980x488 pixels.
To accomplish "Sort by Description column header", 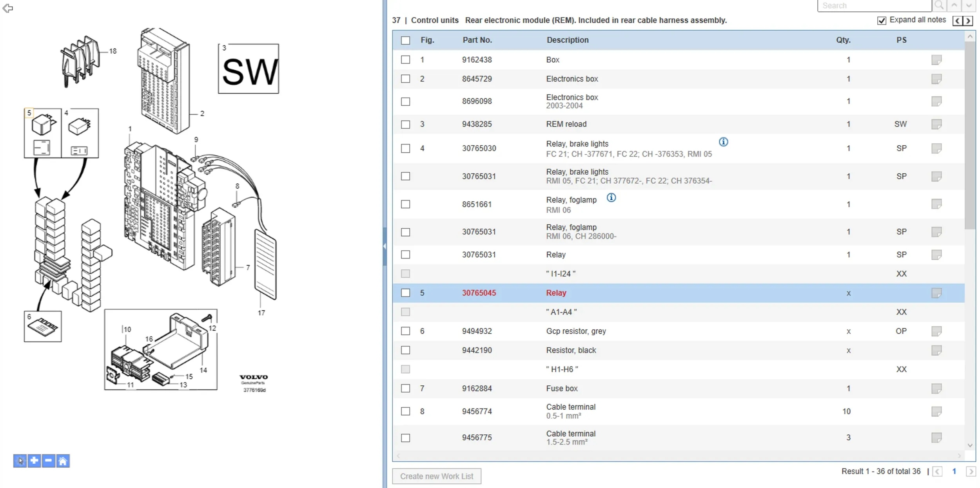I will point(567,40).
